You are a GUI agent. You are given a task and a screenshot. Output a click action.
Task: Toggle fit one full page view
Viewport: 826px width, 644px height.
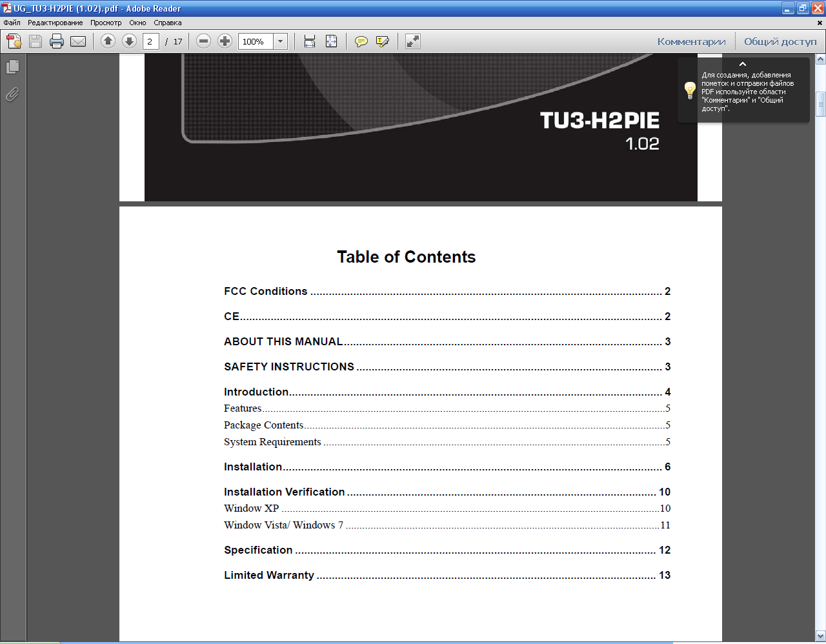pos(331,42)
